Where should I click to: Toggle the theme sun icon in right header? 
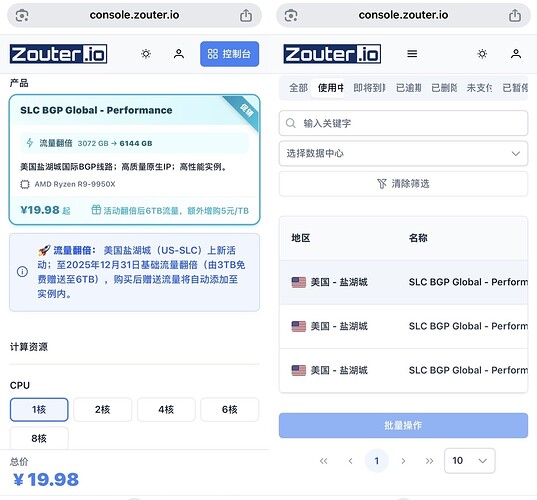point(482,54)
